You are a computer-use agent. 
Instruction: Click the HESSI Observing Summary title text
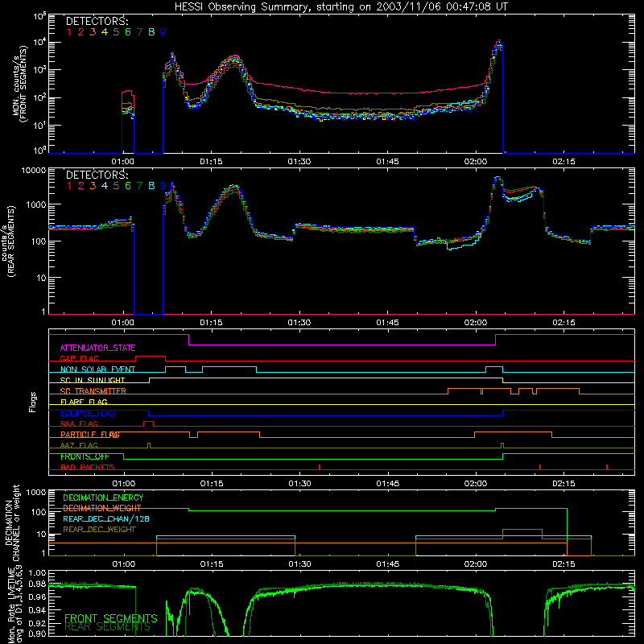[341, 7]
